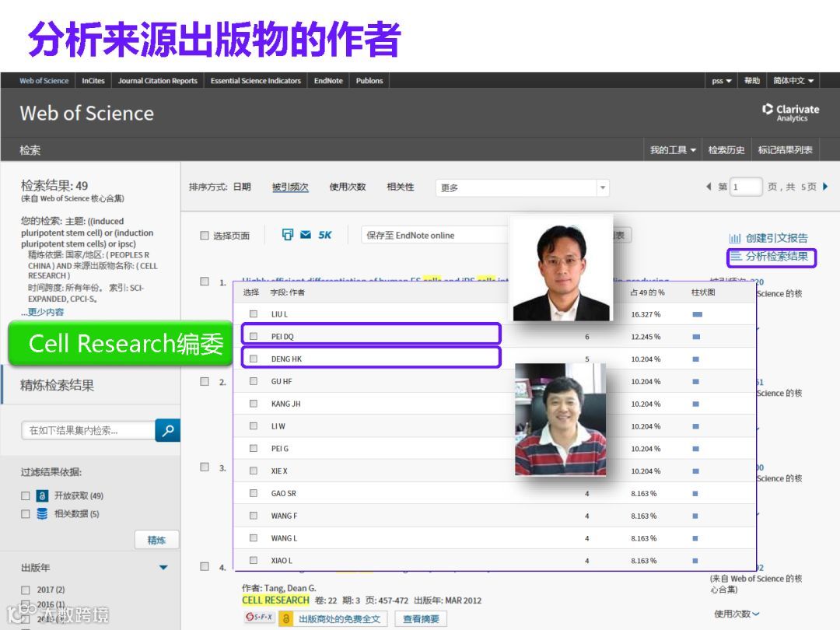Check the KANG JH author checkbox
The height and width of the screenshot is (630, 840).
coord(254,404)
